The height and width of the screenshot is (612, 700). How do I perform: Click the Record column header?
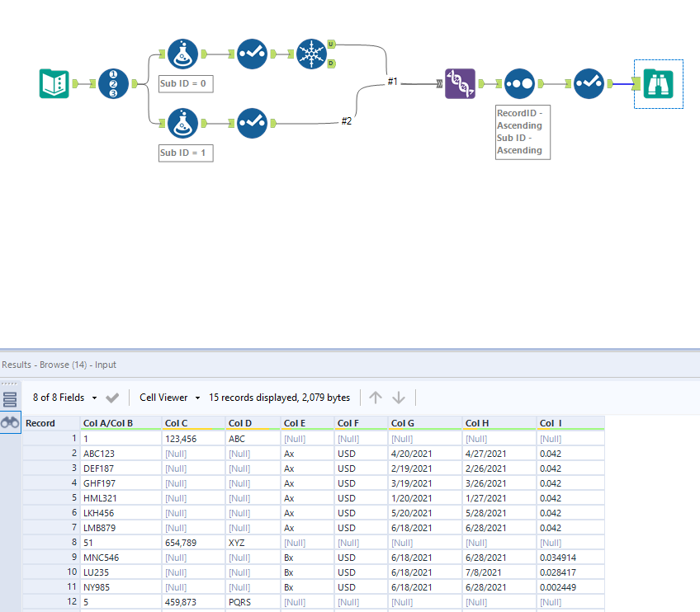51,423
